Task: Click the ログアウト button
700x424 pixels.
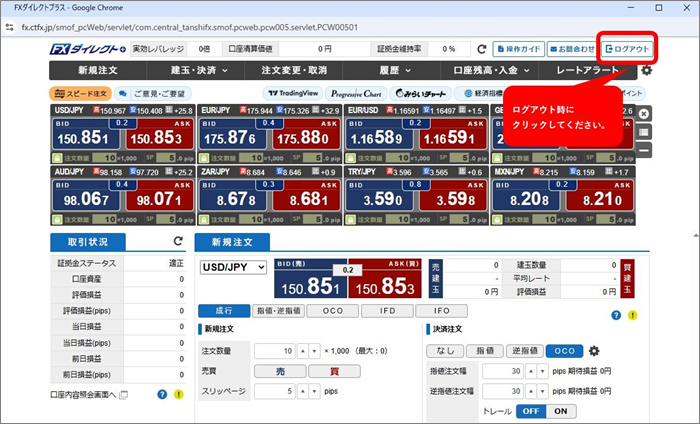Action: tap(627, 48)
